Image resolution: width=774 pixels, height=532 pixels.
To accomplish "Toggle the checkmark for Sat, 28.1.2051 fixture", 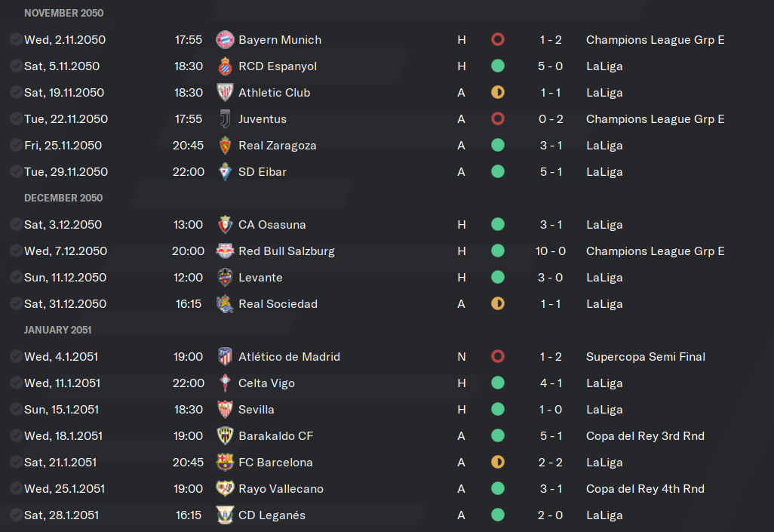I will [x=16, y=515].
